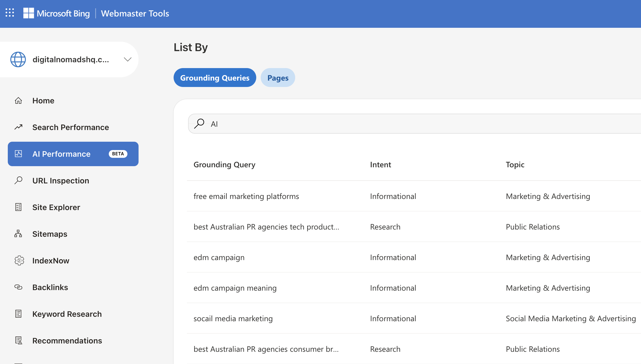Click Social Media Marketing & Advertising topic
Screen dimensions: 641x364
tap(571, 318)
